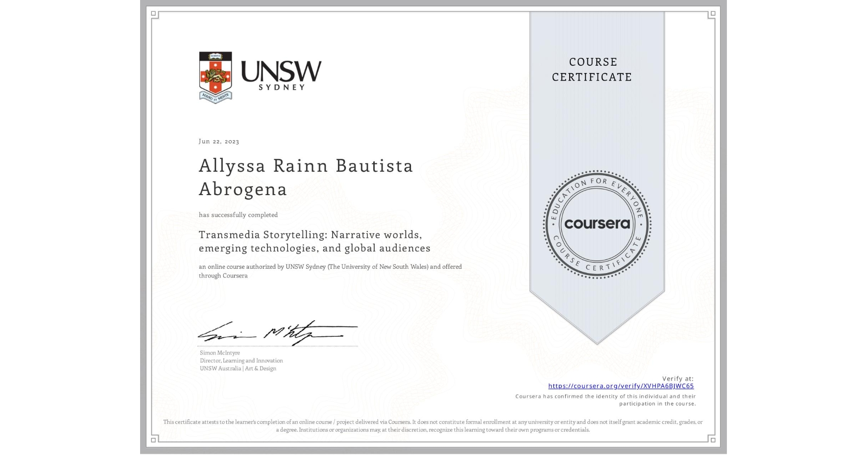Open the coursera.org verify link
Viewport: 868px width, 455px height.
pyautogui.click(x=621, y=386)
